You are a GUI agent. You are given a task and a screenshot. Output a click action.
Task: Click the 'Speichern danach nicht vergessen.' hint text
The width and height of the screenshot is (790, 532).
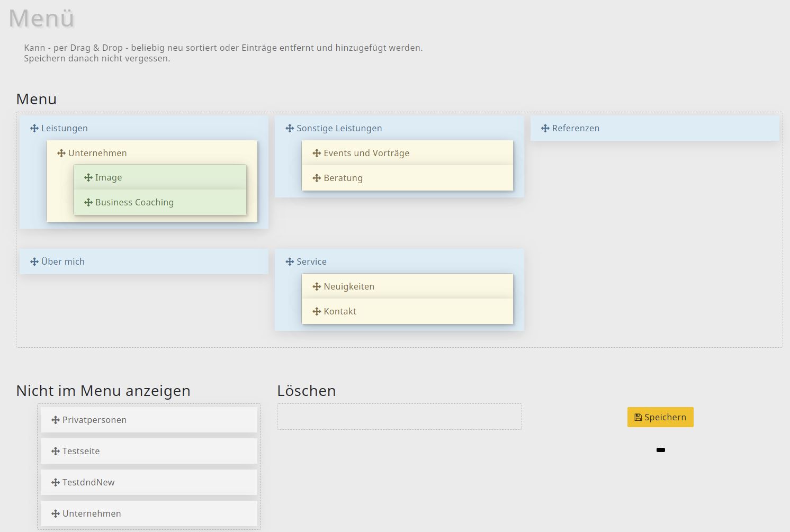pyautogui.click(x=97, y=58)
